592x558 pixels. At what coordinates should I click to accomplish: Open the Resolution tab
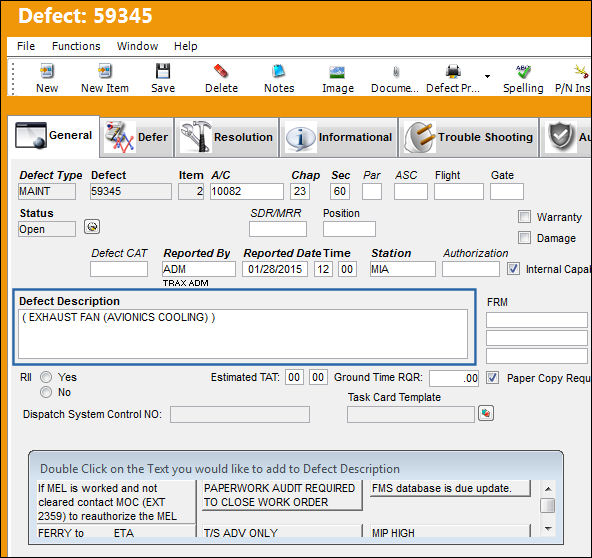click(227, 137)
